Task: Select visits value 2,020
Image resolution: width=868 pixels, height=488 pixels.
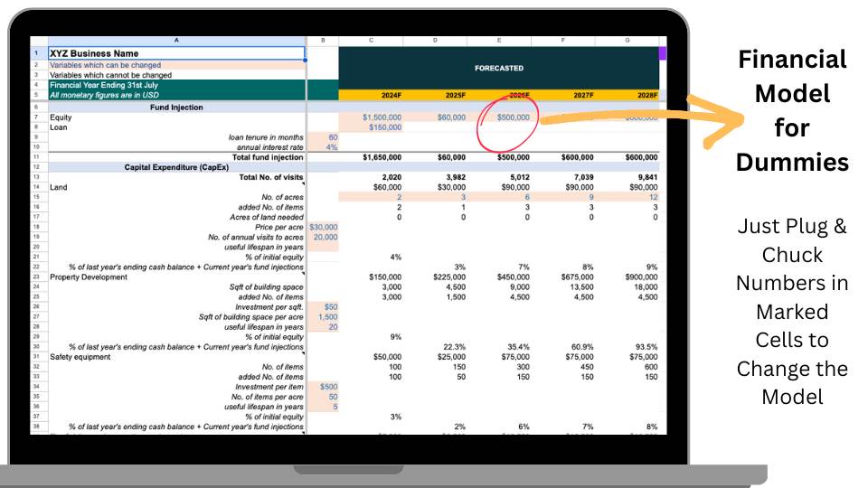Action: pos(392,177)
